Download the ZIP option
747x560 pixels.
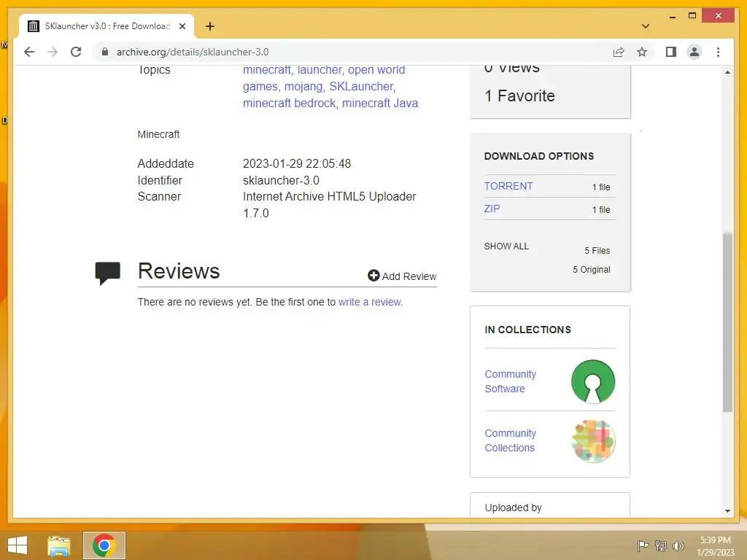[492, 209]
